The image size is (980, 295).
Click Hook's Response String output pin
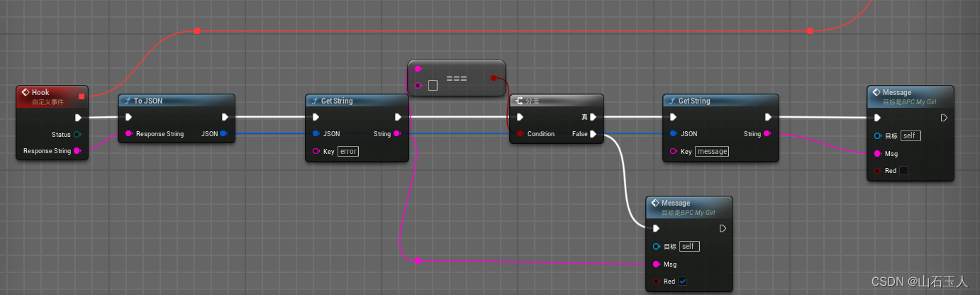pyautogui.click(x=77, y=151)
